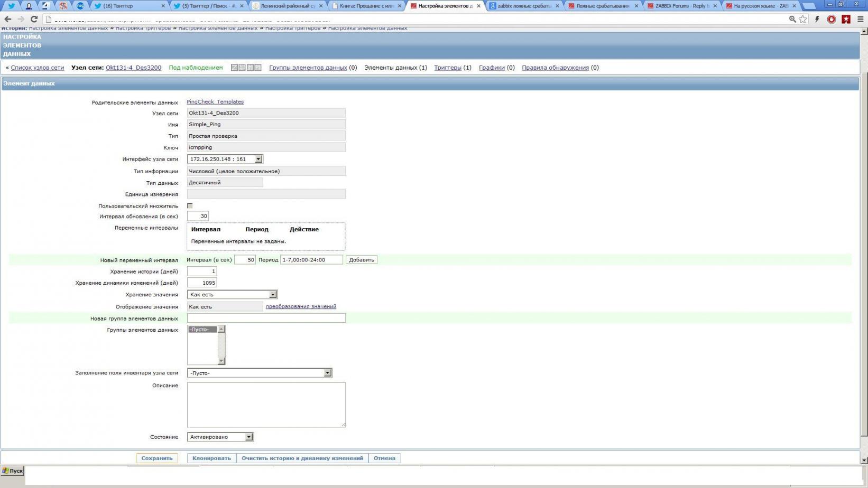Switch to the Ленинский районный tab

(x=287, y=6)
